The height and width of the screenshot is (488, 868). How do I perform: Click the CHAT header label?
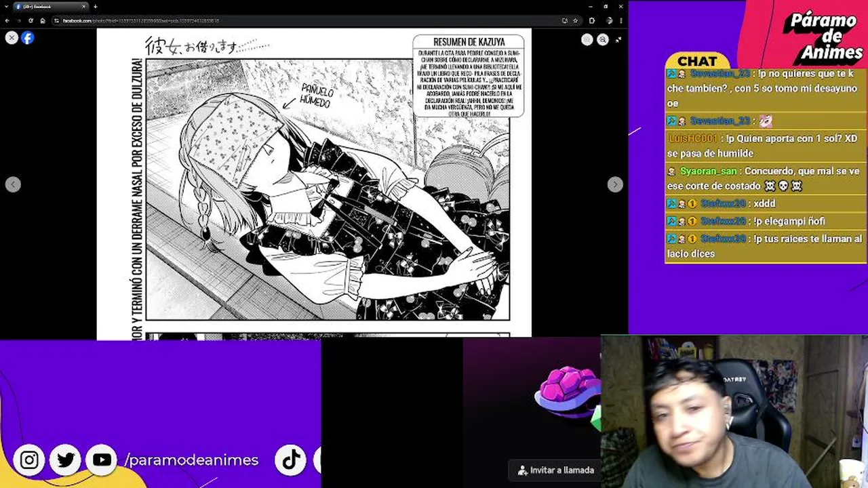pos(697,62)
